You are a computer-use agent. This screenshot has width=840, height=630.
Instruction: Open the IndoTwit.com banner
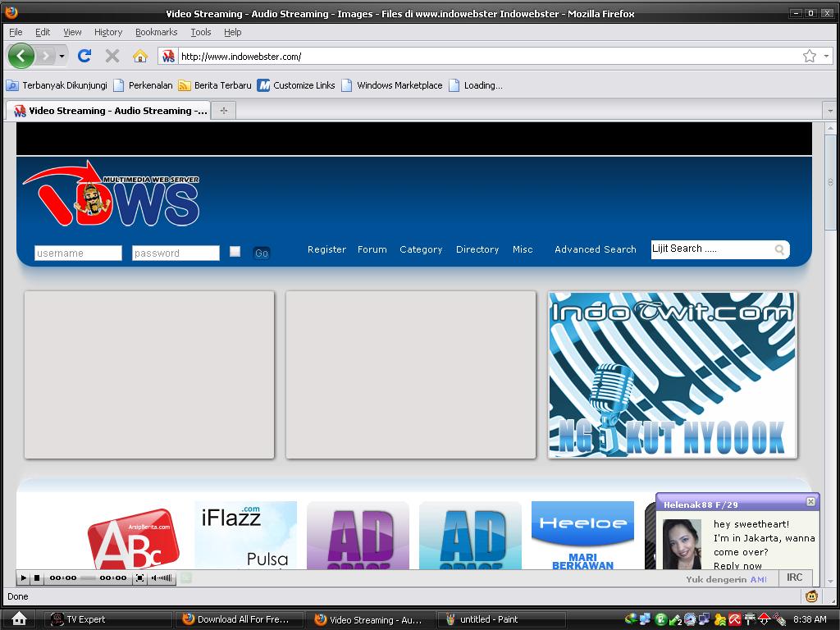(x=673, y=375)
